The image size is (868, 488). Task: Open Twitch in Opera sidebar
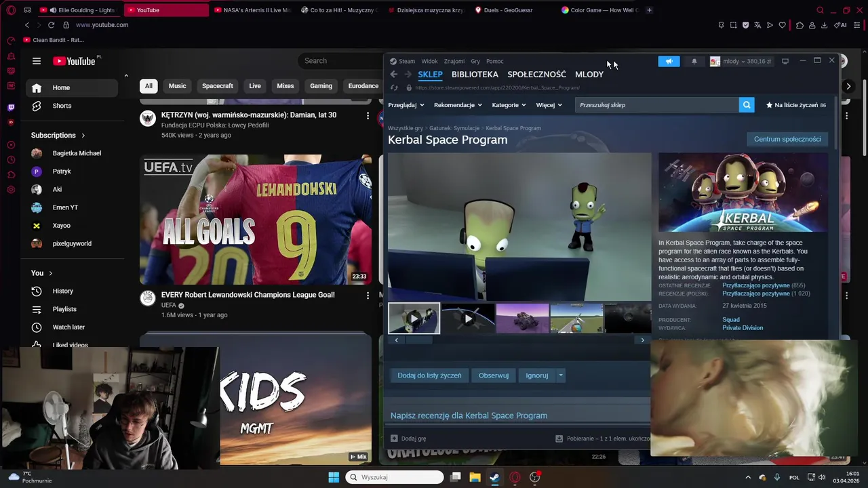coord(11,108)
